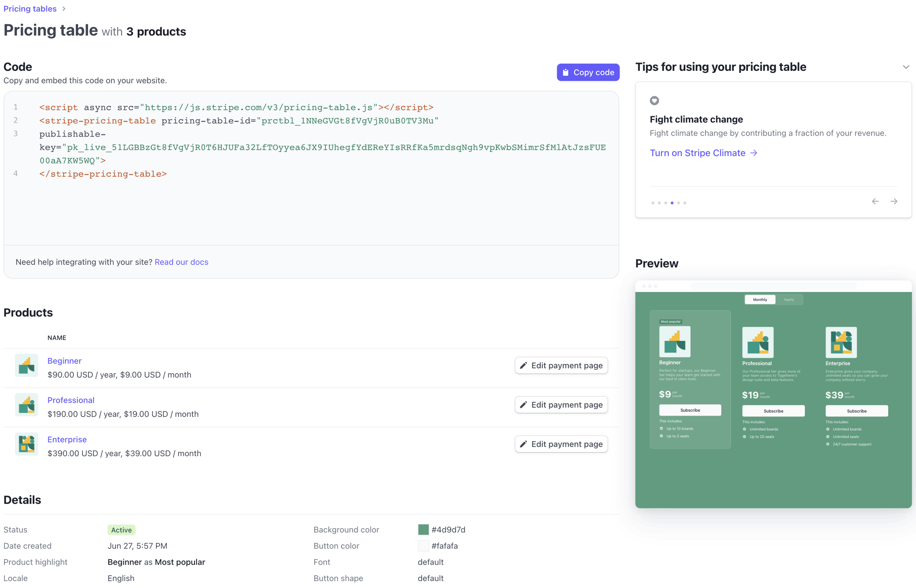
Task: Click the $9 per month price in preview
Action: coord(671,395)
